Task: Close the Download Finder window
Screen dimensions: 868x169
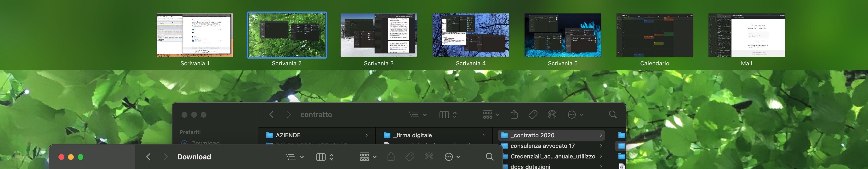Action: [x=61, y=157]
